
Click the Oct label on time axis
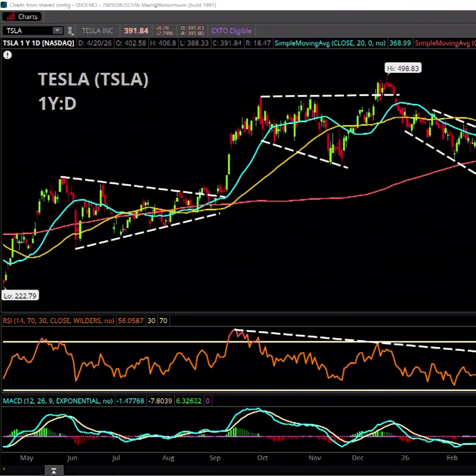coord(262,458)
